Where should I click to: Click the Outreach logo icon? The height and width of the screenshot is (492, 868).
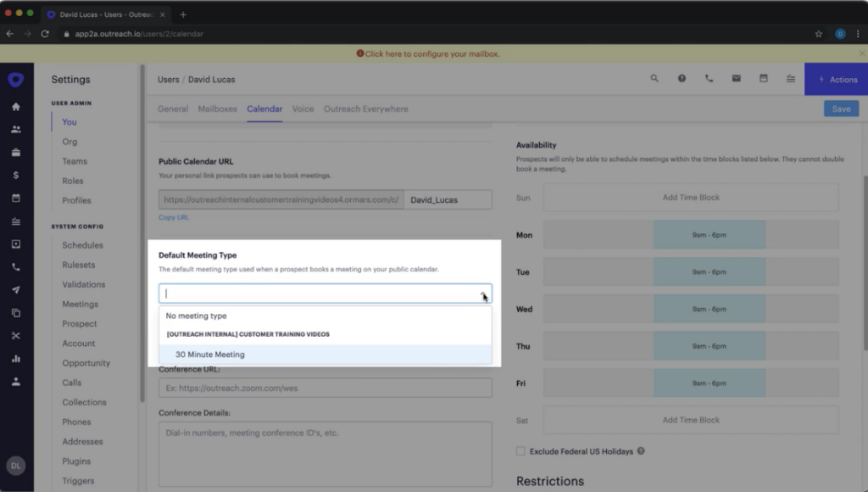[15, 80]
